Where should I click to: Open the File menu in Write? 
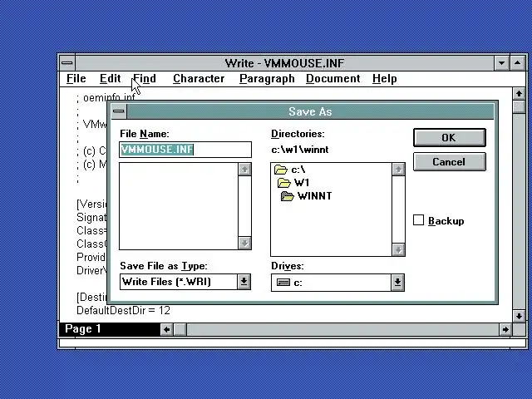(x=76, y=79)
